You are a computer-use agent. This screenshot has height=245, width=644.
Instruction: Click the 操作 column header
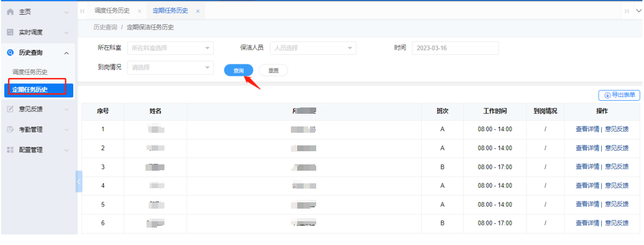602,111
